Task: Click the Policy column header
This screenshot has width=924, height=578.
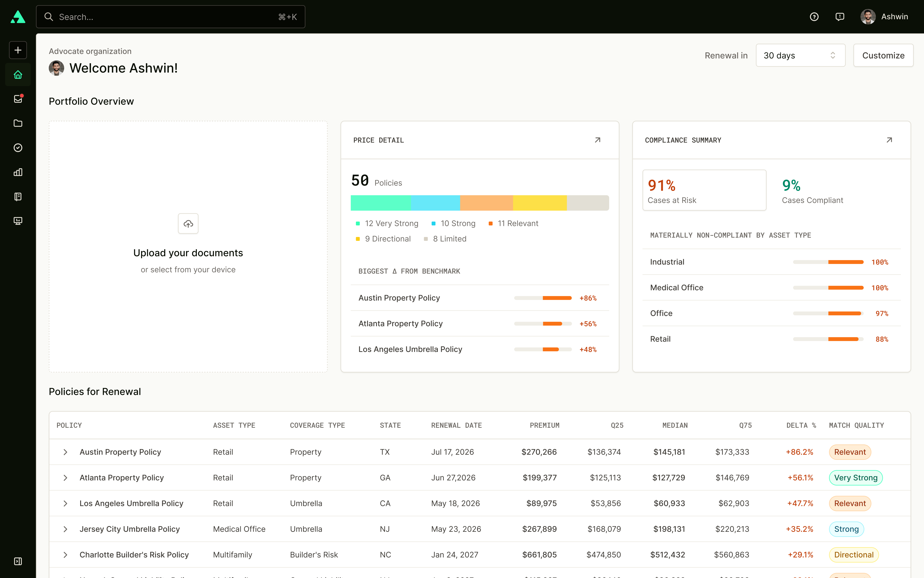Action: (x=69, y=425)
